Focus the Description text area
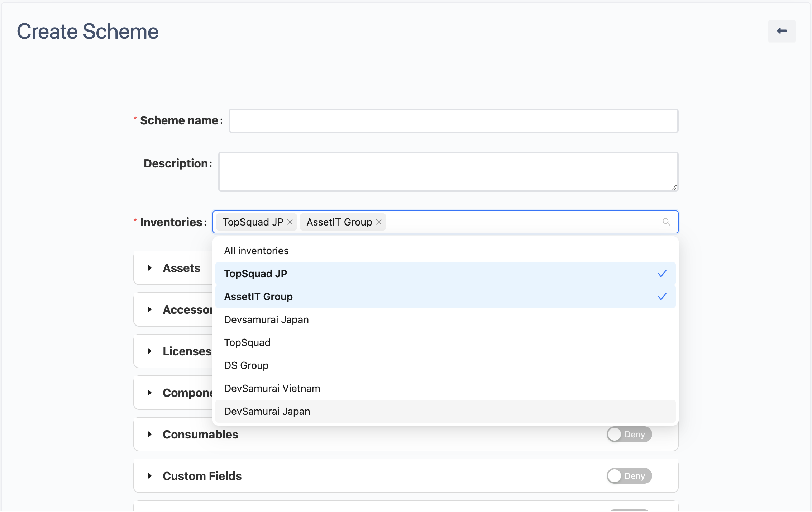Viewport: 812px width, 512px height. pyautogui.click(x=448, y=172)
